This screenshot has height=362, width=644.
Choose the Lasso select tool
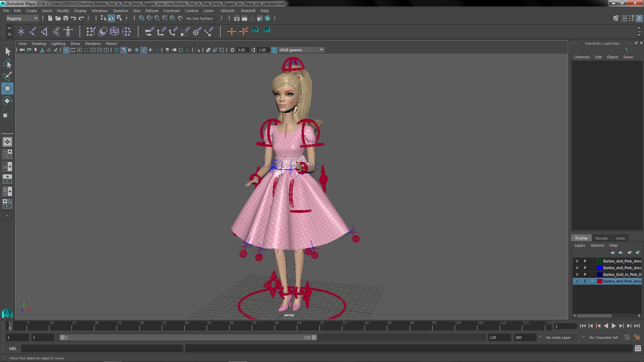point(7,64)
